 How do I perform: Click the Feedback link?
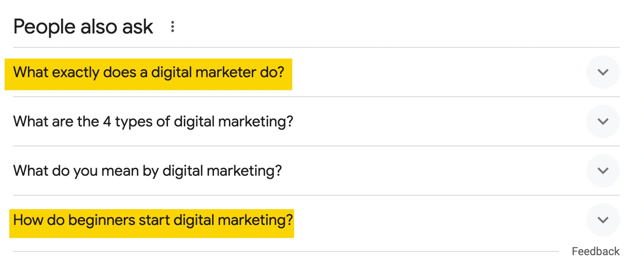click(596, 251)
